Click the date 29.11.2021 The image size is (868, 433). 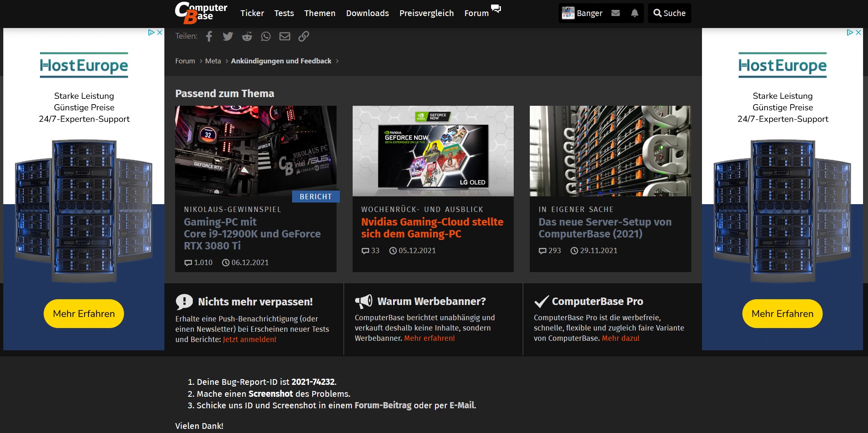coord(599,251)
